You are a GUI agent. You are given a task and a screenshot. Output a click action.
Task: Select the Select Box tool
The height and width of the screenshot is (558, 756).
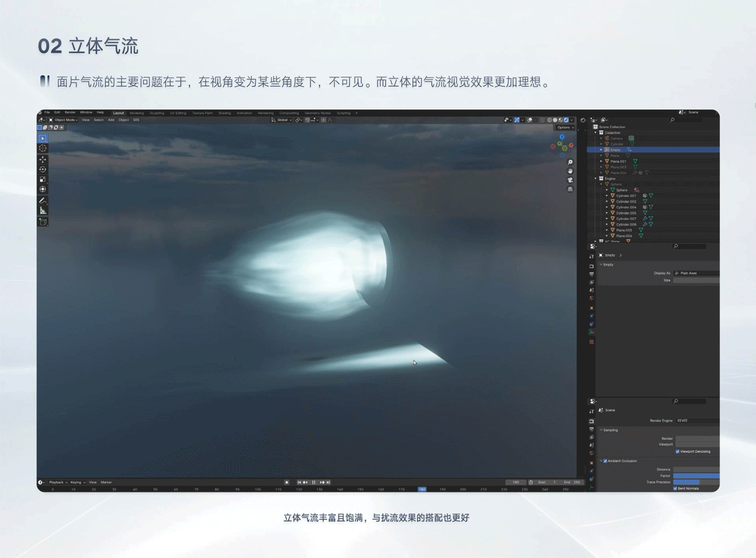[43, 138]
